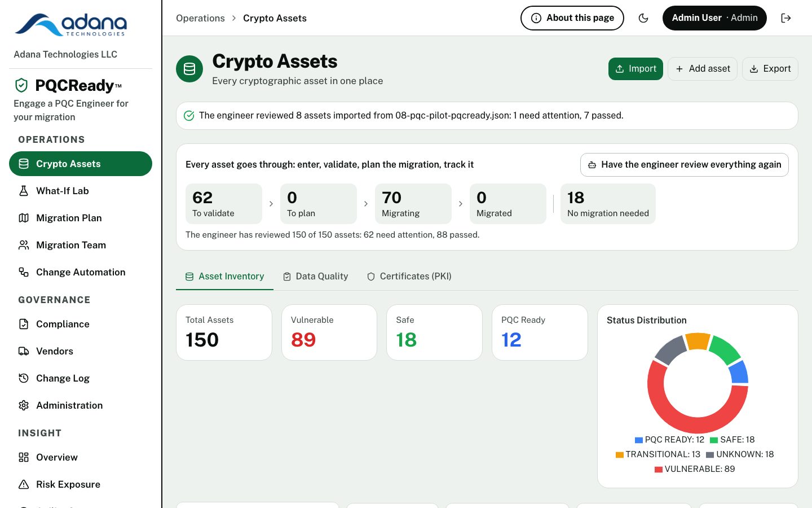Click the Migration Plan map icon
Screen dimensions: 812x508
(24, 218)
